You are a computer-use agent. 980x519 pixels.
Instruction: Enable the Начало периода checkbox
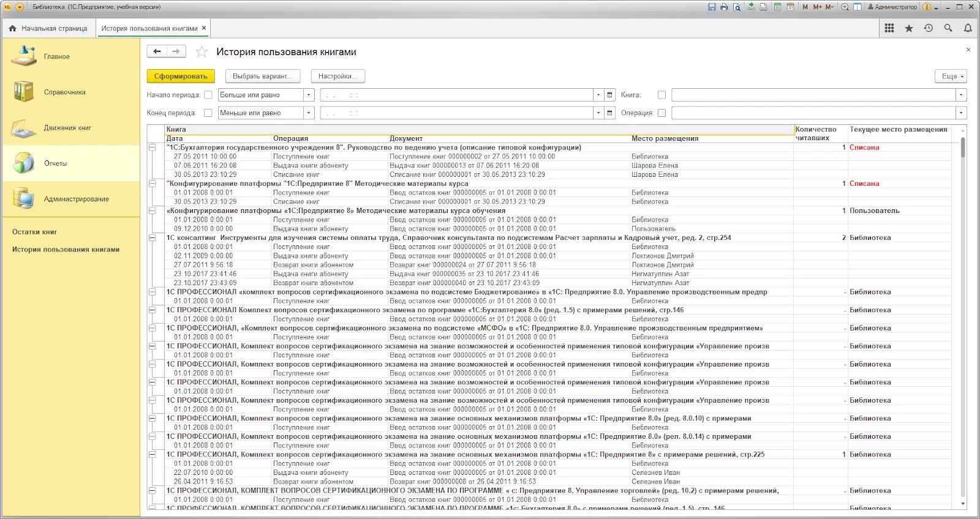(x=208, y=95)
